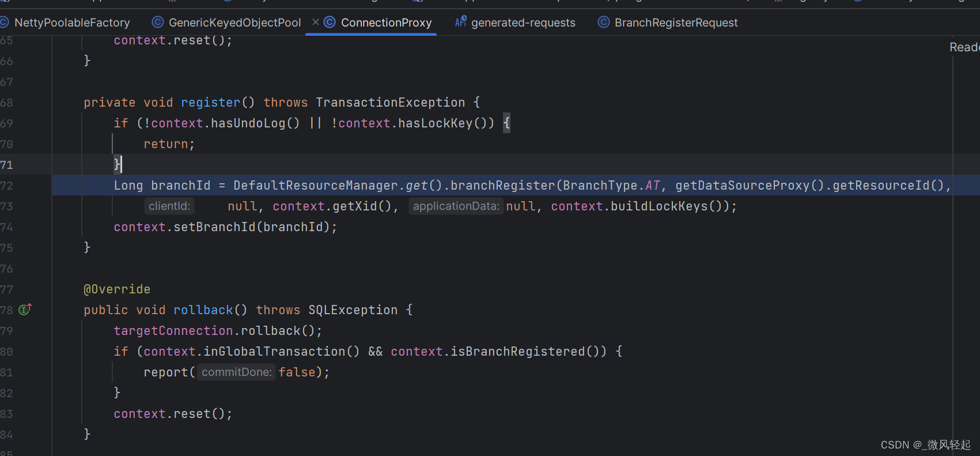Click BranchType.AT constant
Screen dimensions: 980x456
pos(612,186)
